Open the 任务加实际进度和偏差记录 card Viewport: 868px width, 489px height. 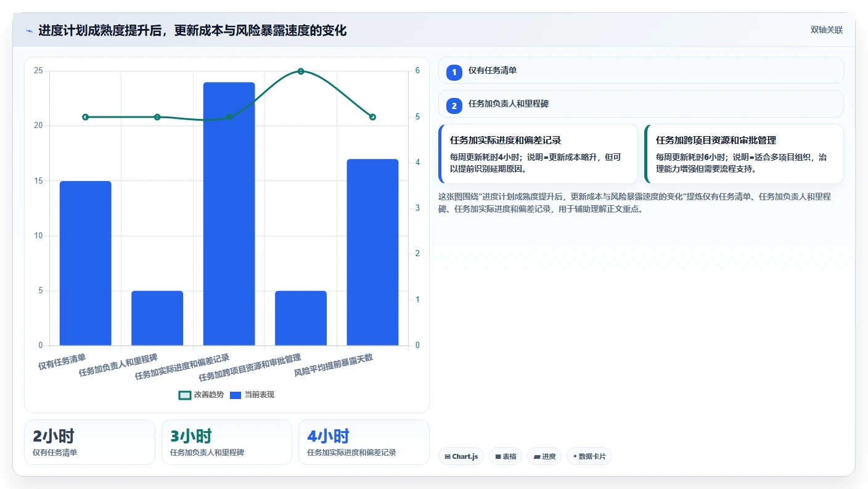tap(538, 154)
